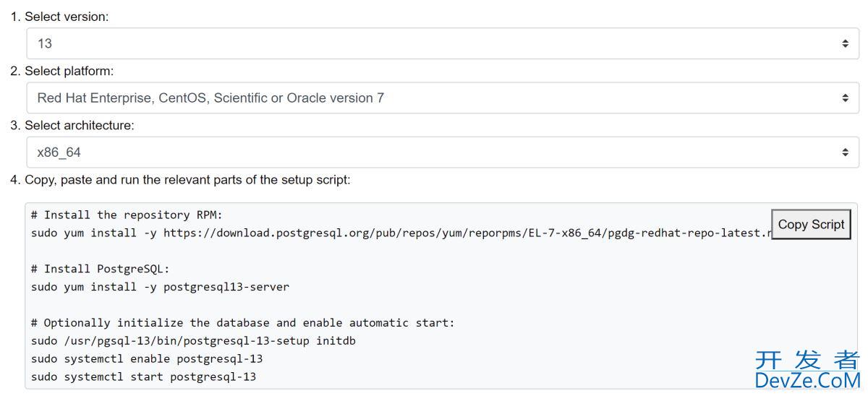Click the DevZe.CoM watermark logo

point(807,380)
